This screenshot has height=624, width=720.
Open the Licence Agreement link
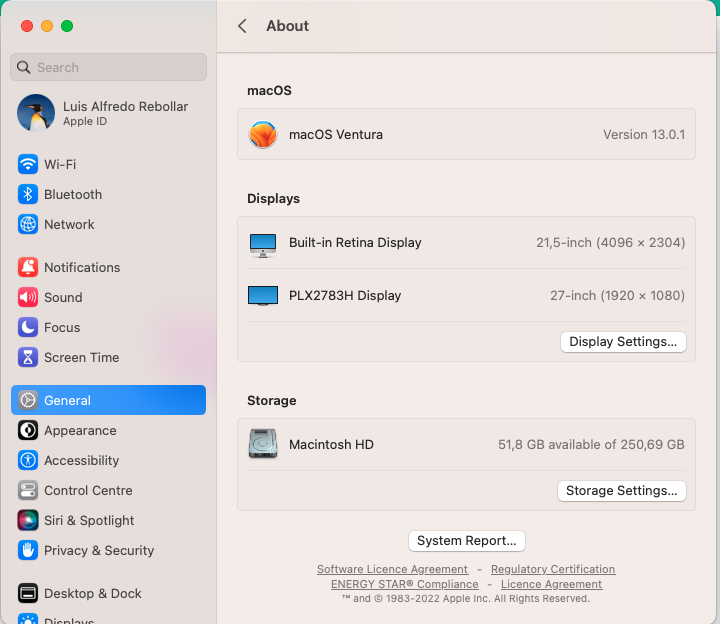pos(551,584)
